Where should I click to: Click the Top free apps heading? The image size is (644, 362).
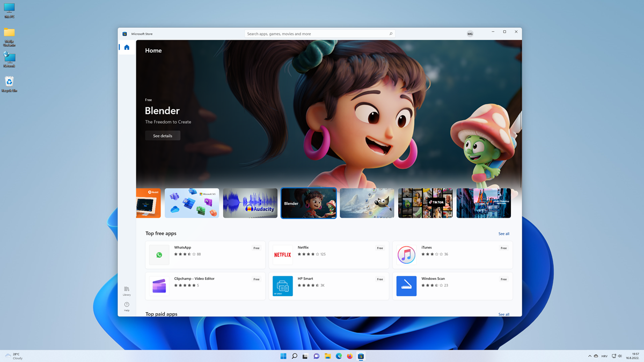coord(161,234)
